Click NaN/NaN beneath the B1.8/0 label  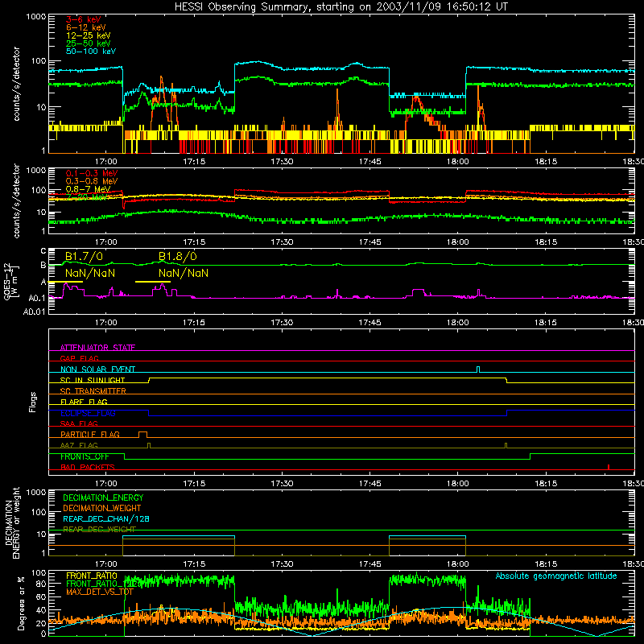click(184, 273)
